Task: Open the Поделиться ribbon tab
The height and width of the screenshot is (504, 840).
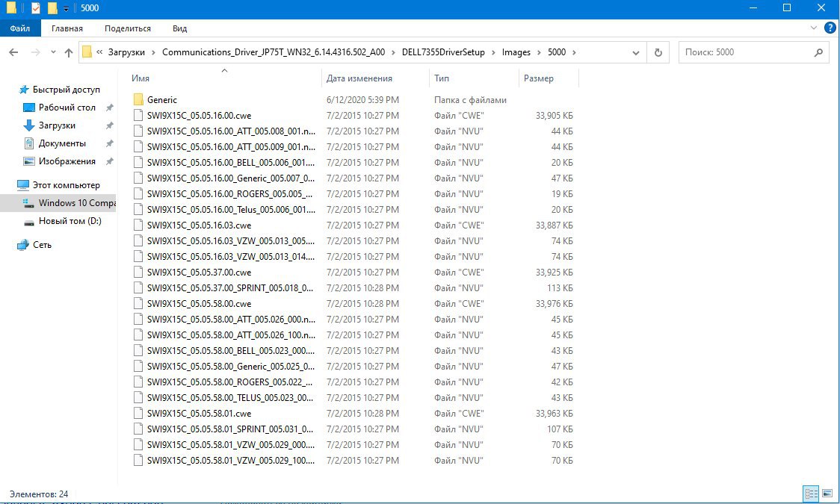Action: click(128, 28)
